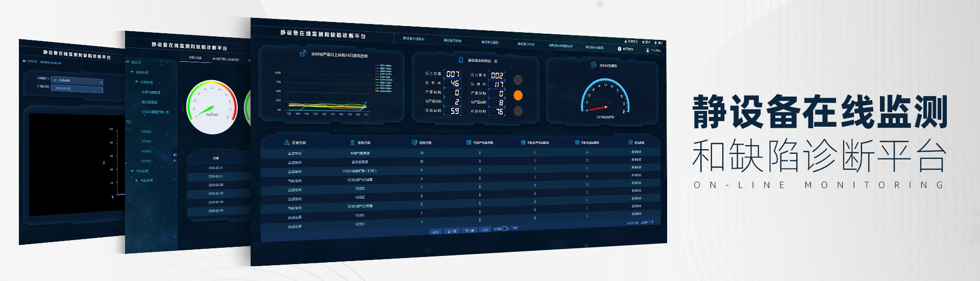Screen dimensions: 980x281
Task: Open the fifth navigation tab in top bar
Action: coord(560,45)
